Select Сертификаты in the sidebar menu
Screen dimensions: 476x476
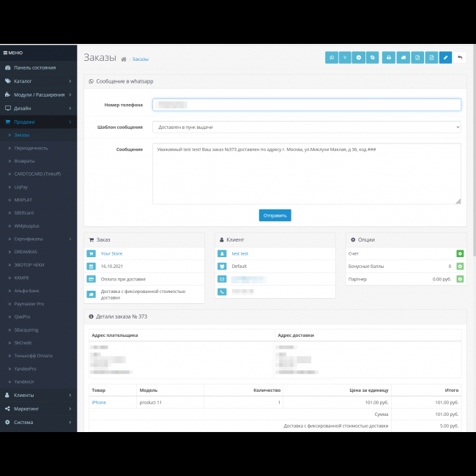pyautogui.click(x=29, y=239)
